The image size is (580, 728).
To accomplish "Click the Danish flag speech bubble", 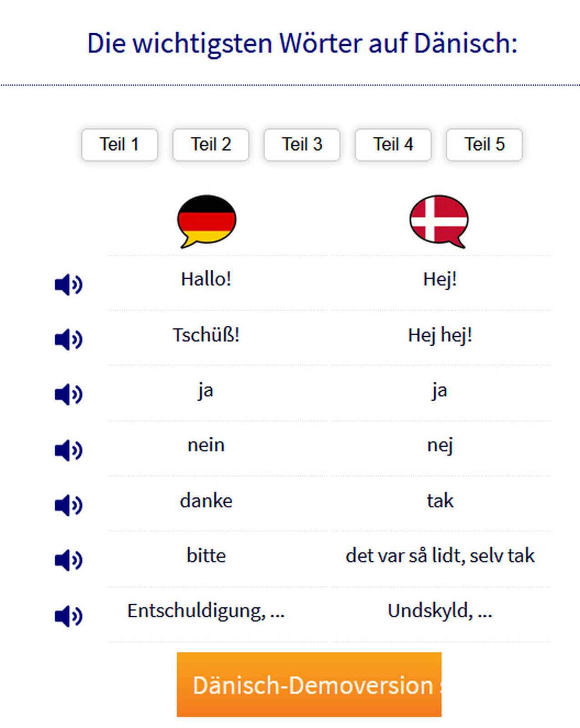I will pos(439,221).
